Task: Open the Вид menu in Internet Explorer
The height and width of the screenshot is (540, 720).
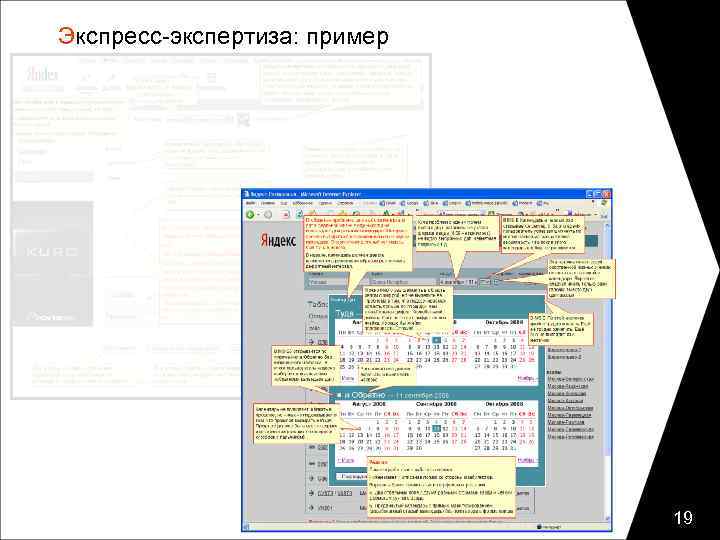Action: coord(284,203)
